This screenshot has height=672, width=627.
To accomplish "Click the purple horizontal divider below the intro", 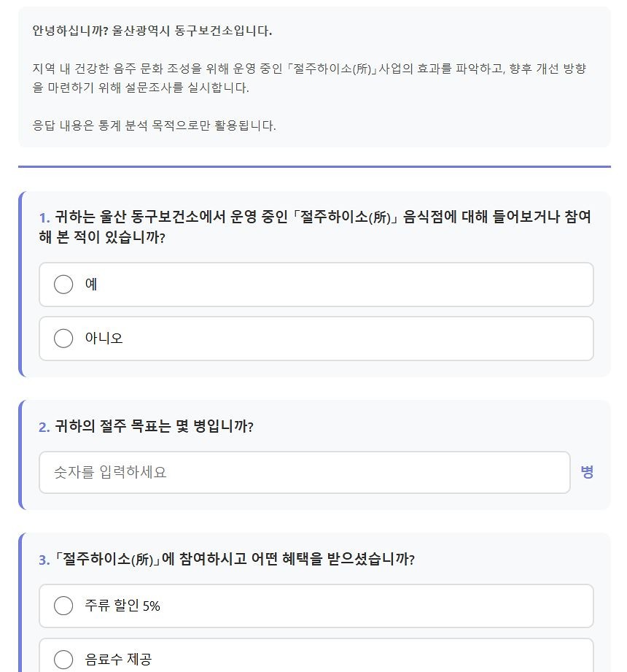I will pos(314,166).
